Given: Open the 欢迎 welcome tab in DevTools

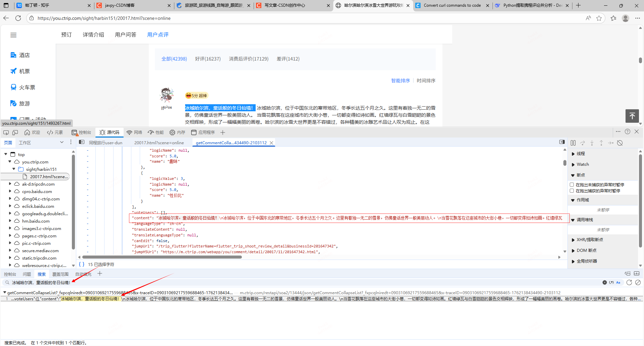Looking at the screenshot, I should (x=32, y=132).
